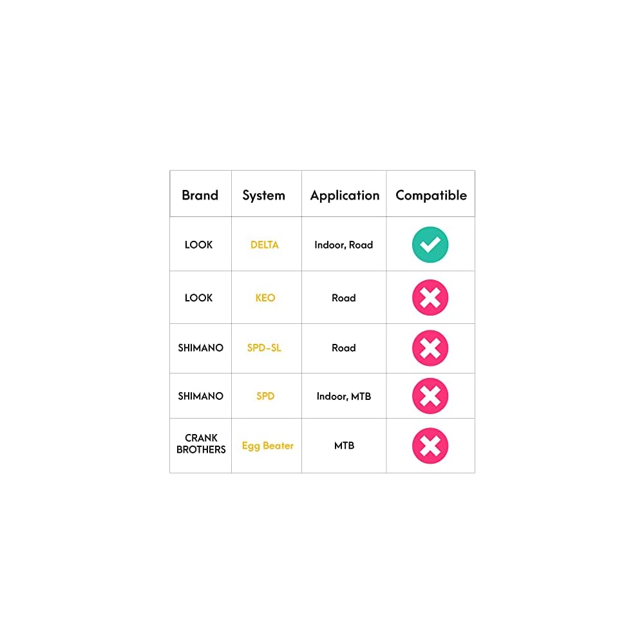Screen dimensions: 644x644
Task: Select the Brand column header
Action: (200, 195)
